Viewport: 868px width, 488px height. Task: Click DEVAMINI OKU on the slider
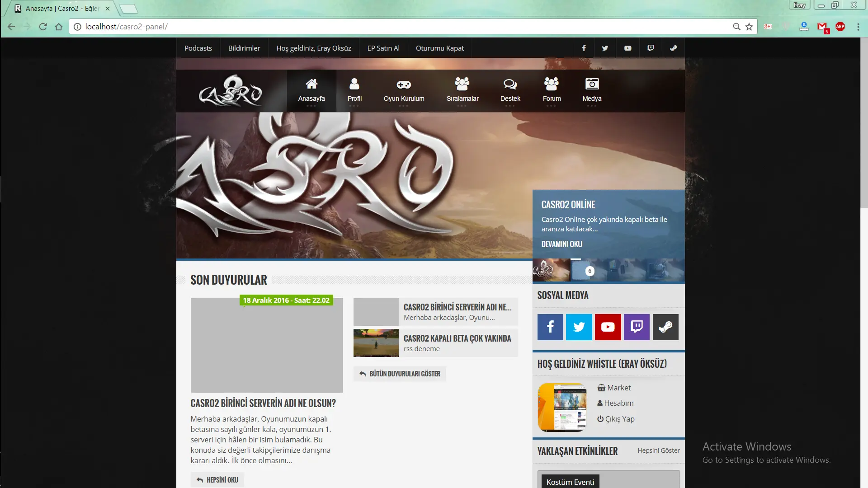[x=561, y=244]
